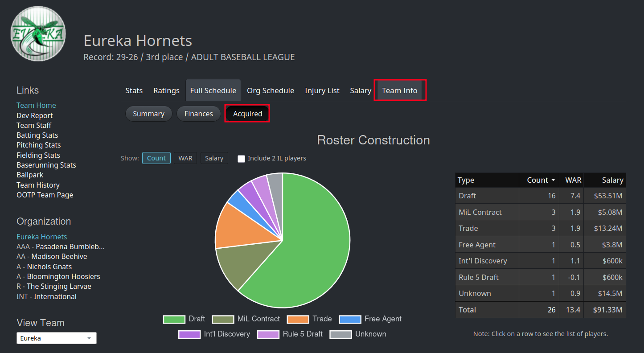Image resolution: width=644 pixels, height=353 pixels.
Task: Toggle the Int'l Discovery legend swatch
Action: click(189, 334)
